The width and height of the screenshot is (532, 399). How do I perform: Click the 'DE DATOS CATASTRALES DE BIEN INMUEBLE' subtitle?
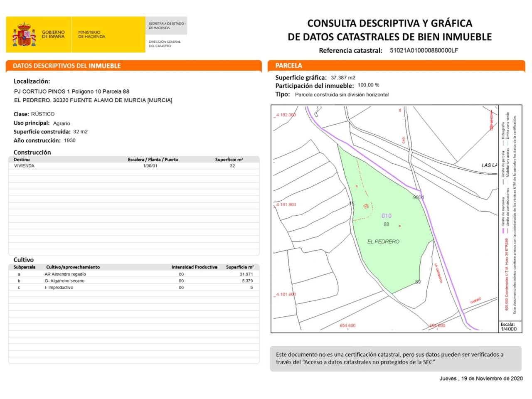tap(389, 37)
